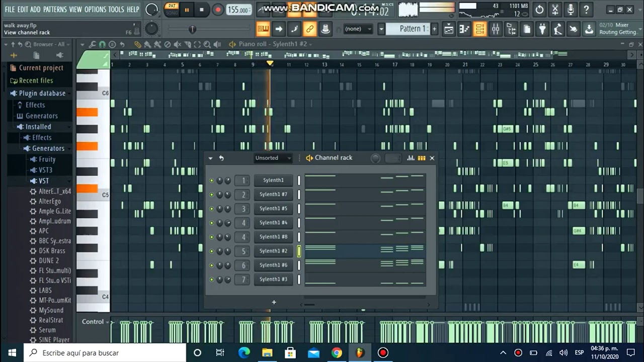This screenshot has width=644, height=362.
Task: Click the Sylenth1 #6 channel button
Action: 273,265
